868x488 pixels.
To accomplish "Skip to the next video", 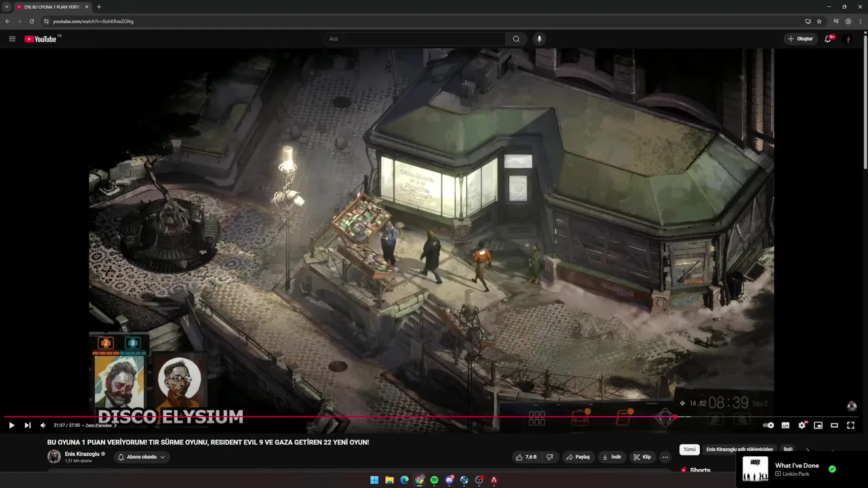I will coord(28,425).
